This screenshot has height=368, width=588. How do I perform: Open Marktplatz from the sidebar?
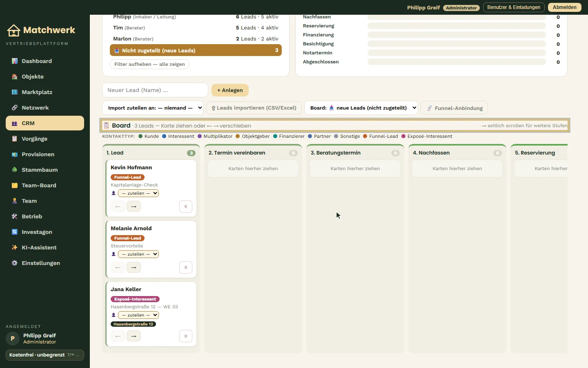click(x=45, y=92)
